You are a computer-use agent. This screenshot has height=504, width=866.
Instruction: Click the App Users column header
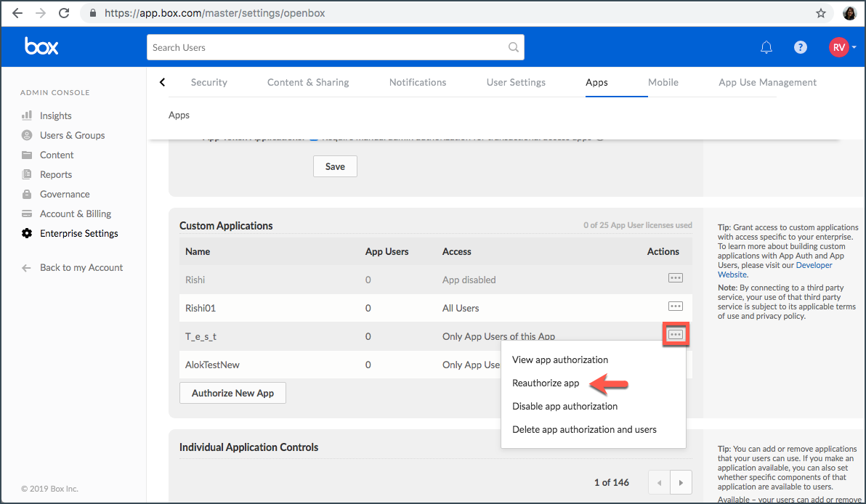point(387,252)
